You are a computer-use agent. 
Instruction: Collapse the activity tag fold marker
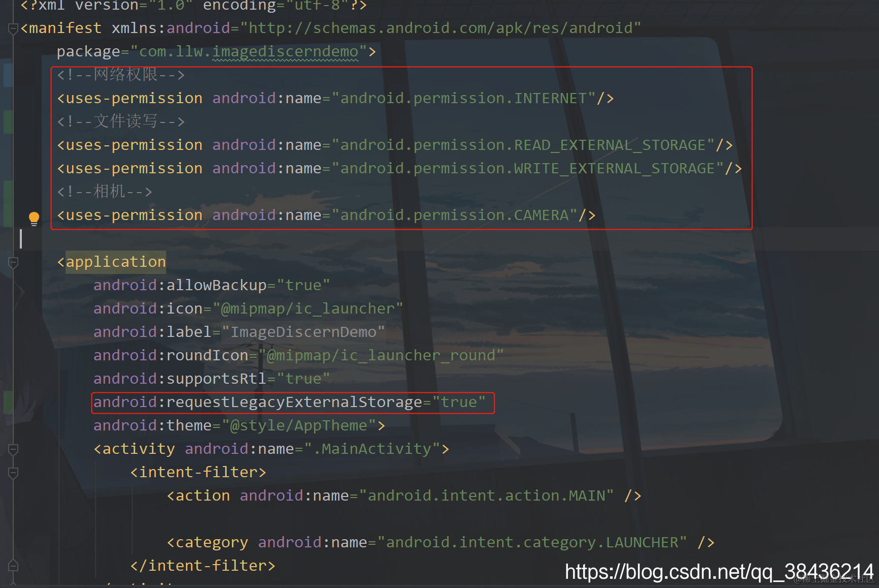(13, 449)
